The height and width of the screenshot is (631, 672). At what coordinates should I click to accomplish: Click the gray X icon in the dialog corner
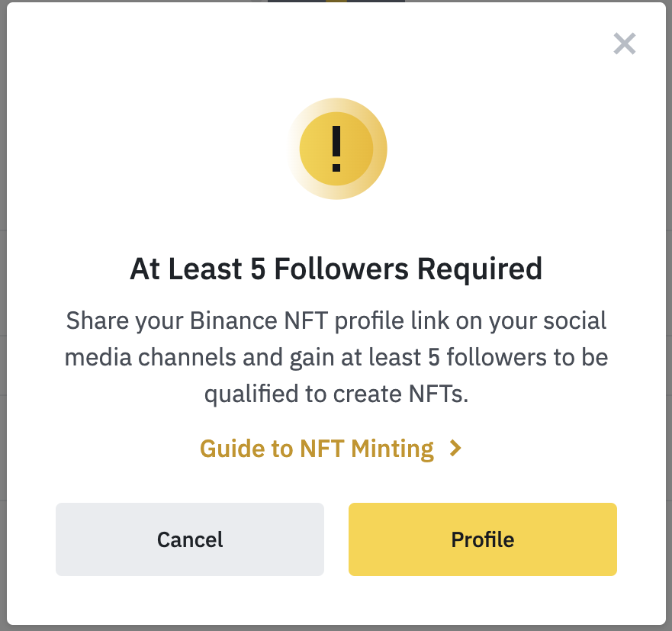[625, 43]
